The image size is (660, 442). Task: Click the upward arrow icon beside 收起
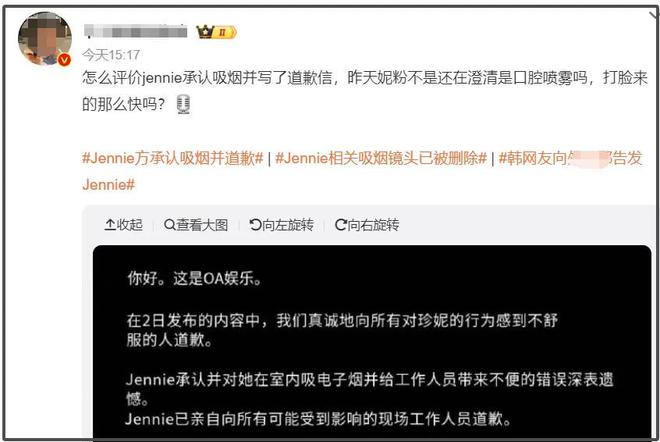(x=110, y=225)
